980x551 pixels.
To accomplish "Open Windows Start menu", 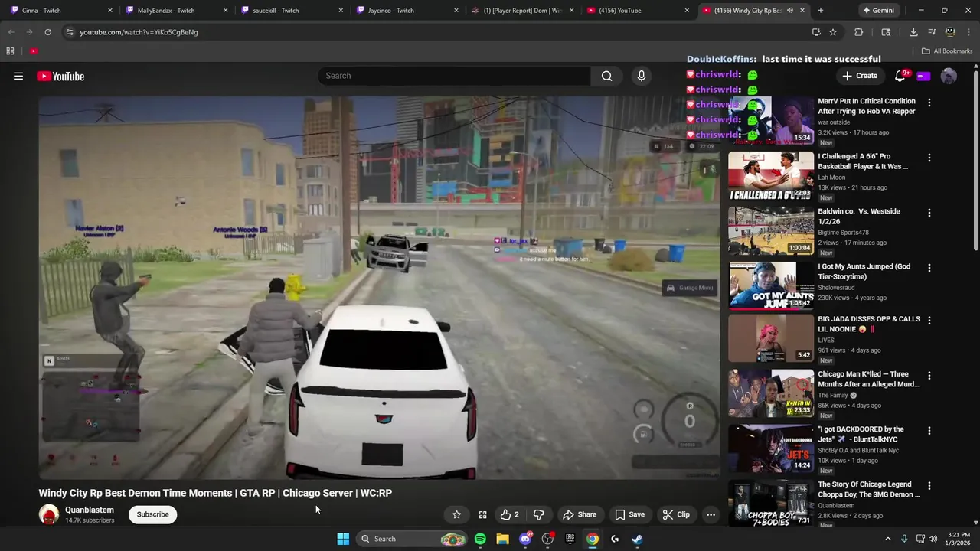I will pos(343,539).
